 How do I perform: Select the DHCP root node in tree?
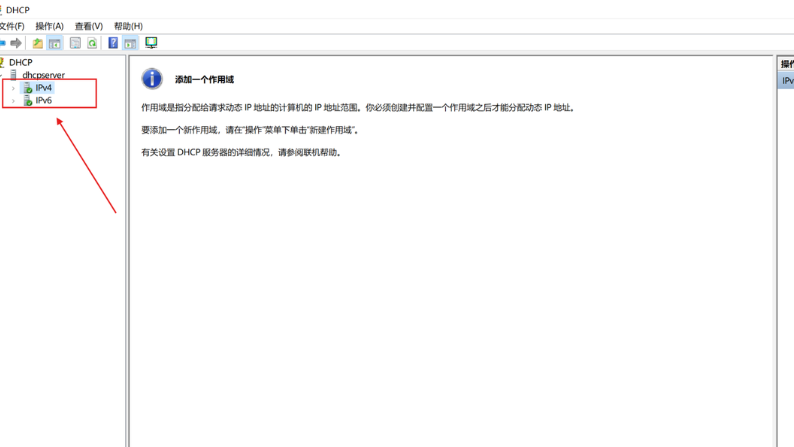pos(20,62)
